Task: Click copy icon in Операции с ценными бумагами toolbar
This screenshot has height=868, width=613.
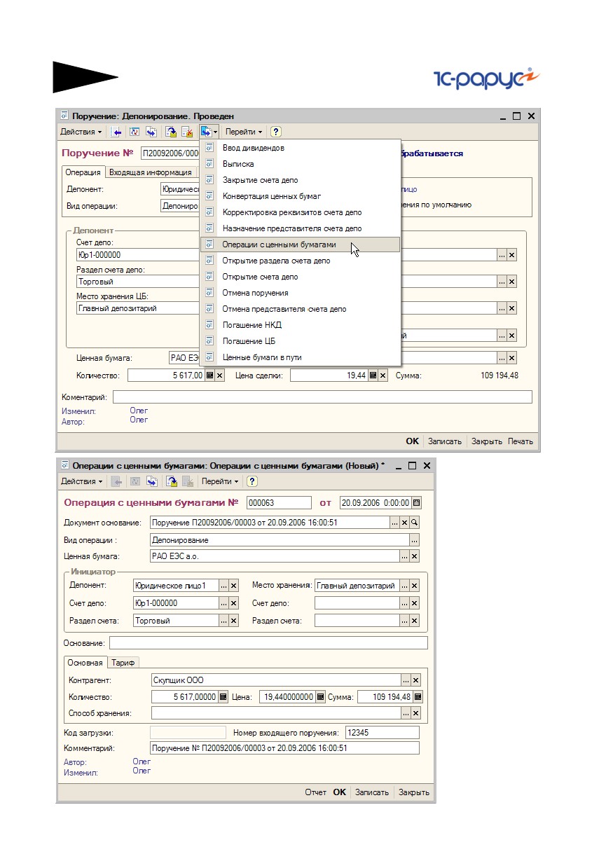Action: point(152,481)
